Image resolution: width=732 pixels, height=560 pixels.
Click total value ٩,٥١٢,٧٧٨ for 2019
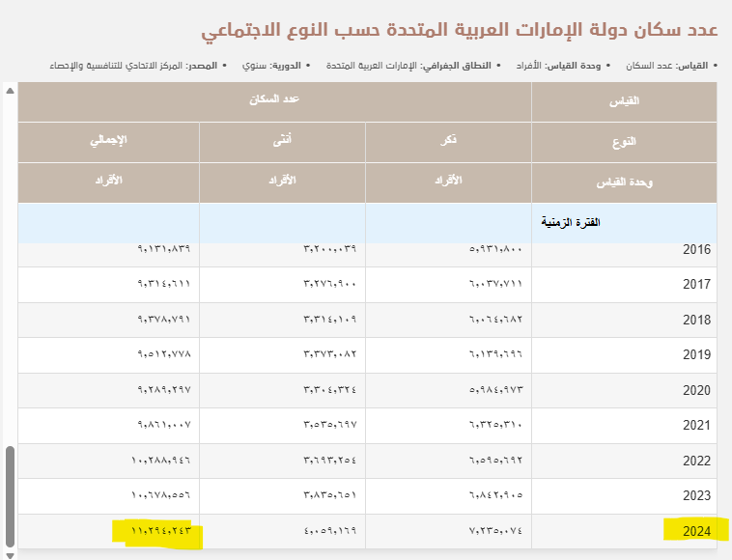[x=164, y=355]
